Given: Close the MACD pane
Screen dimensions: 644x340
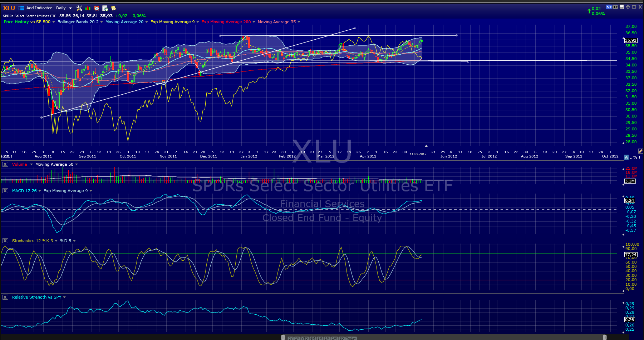Looking at the screenshot, I should point(5,191).
